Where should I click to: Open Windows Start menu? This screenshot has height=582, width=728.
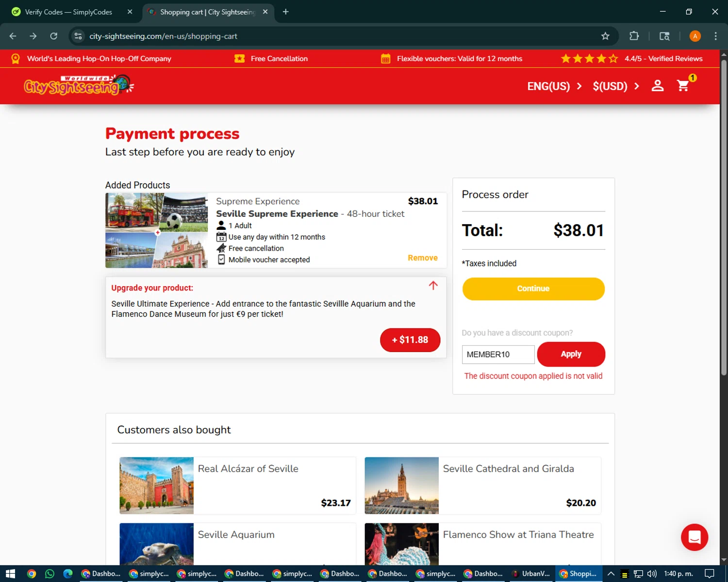11,574
